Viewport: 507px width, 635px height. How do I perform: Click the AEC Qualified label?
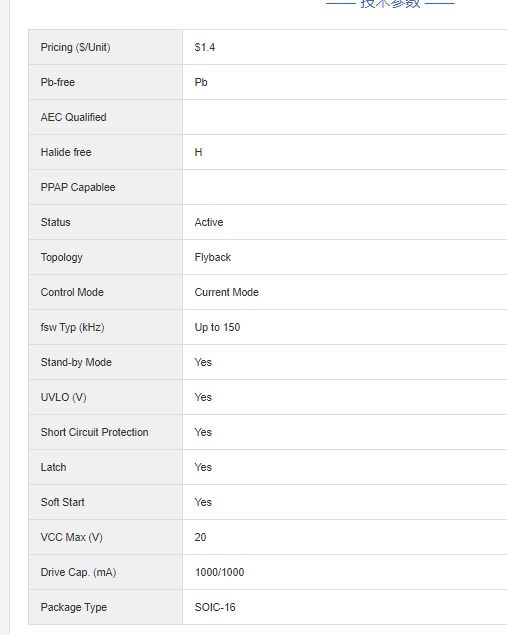pos(73,117)
